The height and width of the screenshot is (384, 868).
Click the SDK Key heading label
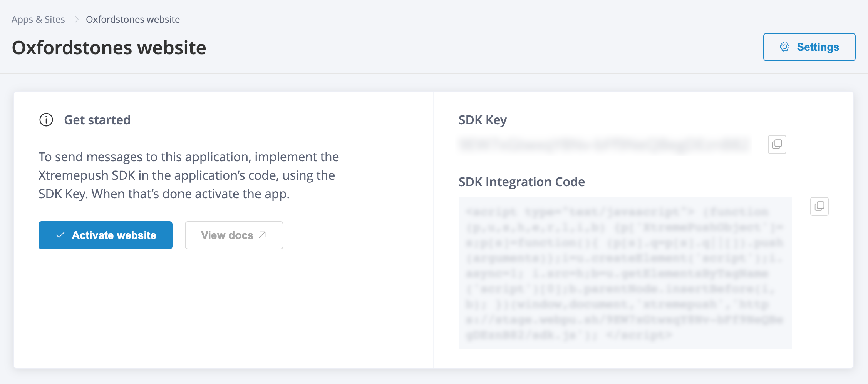click(x=482, y=120)
